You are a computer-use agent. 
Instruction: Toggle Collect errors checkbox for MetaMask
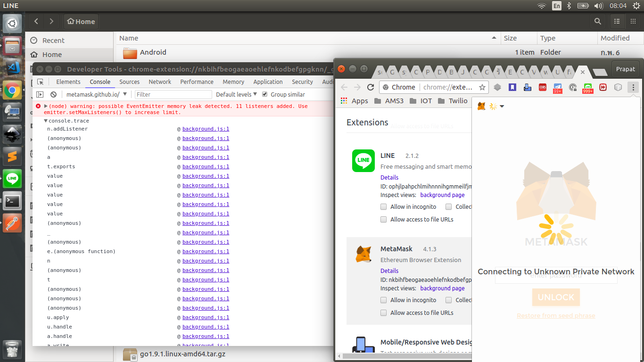(x=449, y=300)
